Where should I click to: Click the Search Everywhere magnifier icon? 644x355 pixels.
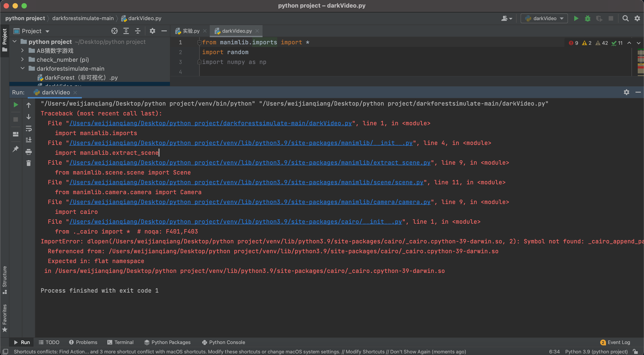625,18
